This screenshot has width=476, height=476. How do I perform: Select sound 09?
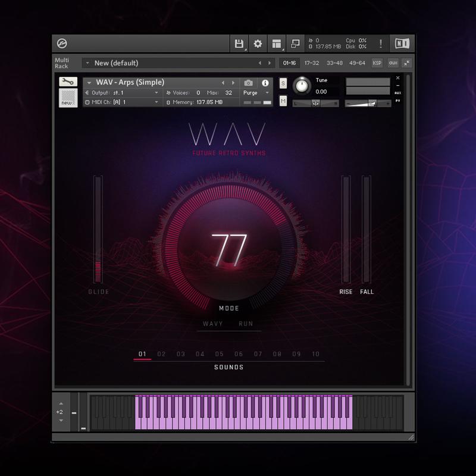click(x=296, y=354)
